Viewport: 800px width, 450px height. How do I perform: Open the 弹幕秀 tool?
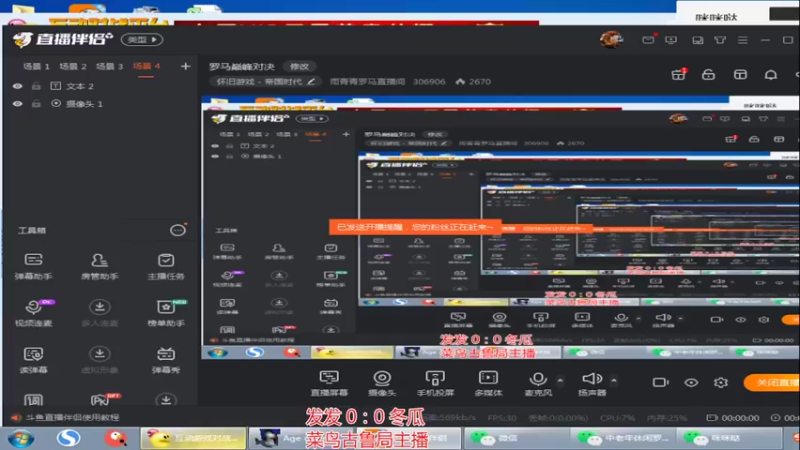tap(166, 359)
